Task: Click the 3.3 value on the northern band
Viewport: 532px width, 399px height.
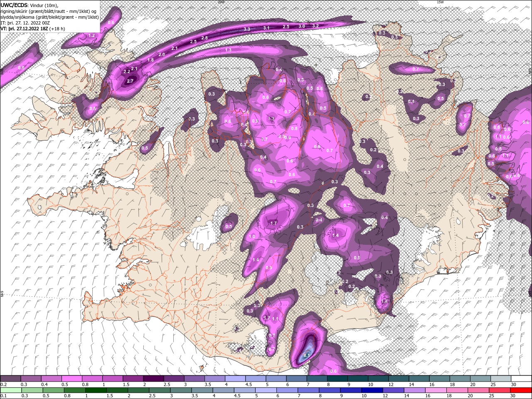Action: 247,29
